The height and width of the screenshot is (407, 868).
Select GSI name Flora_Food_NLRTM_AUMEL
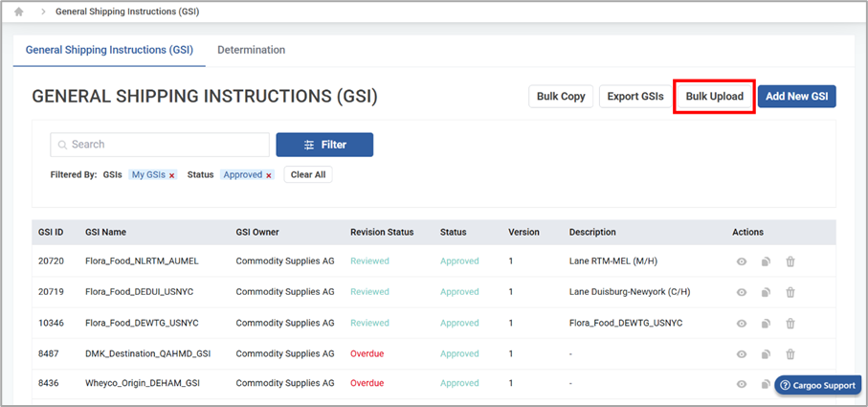142,260
